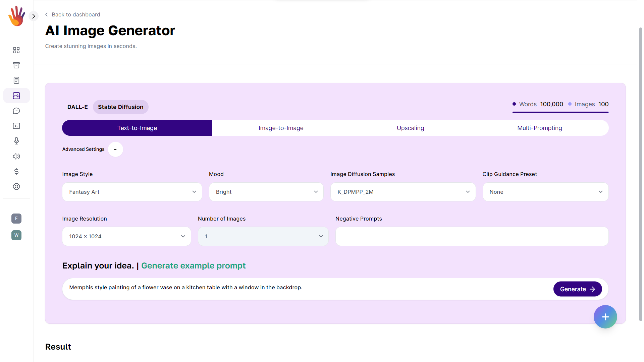Open the Upscaling tab
Image resolution: width=644 pixels, height=362 pixels.
tap(410, 128)
